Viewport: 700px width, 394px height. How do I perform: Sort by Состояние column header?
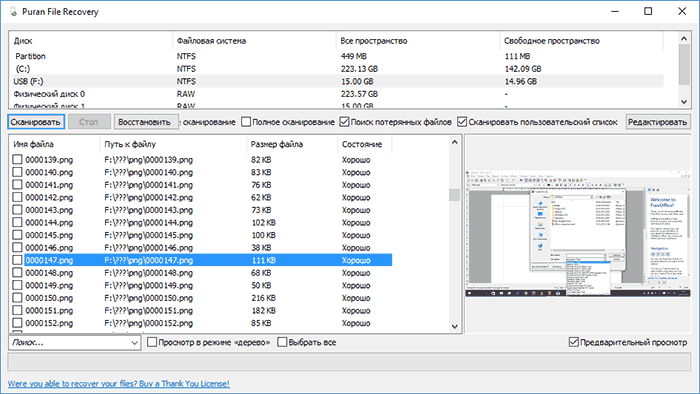click(365, 144)
